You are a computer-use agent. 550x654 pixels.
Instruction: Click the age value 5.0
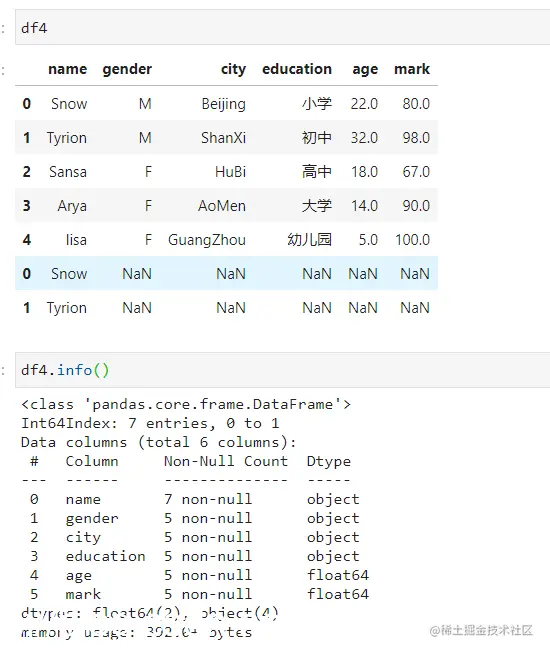[368, 240]
